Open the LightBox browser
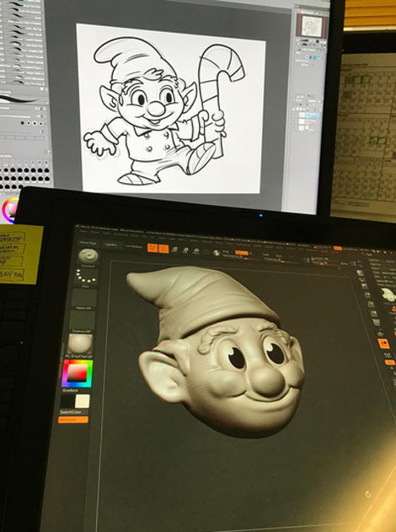This screenshot has height=532, width=396. point(111,245)
